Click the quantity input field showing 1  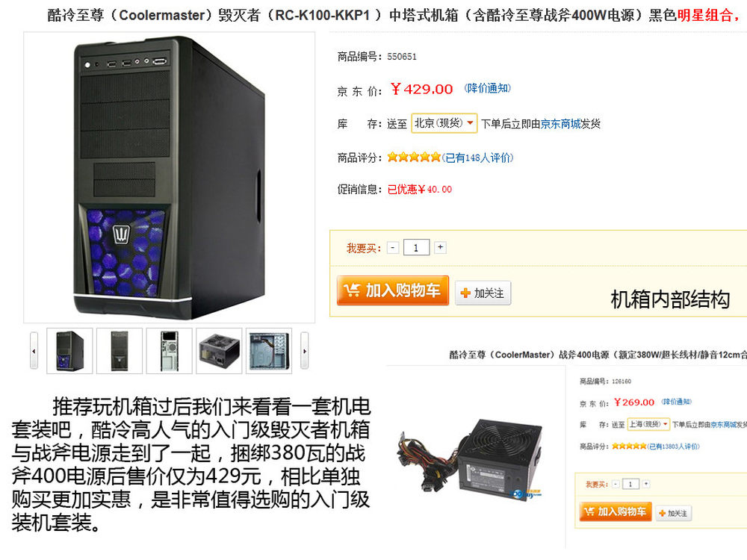tap(416, 248)
